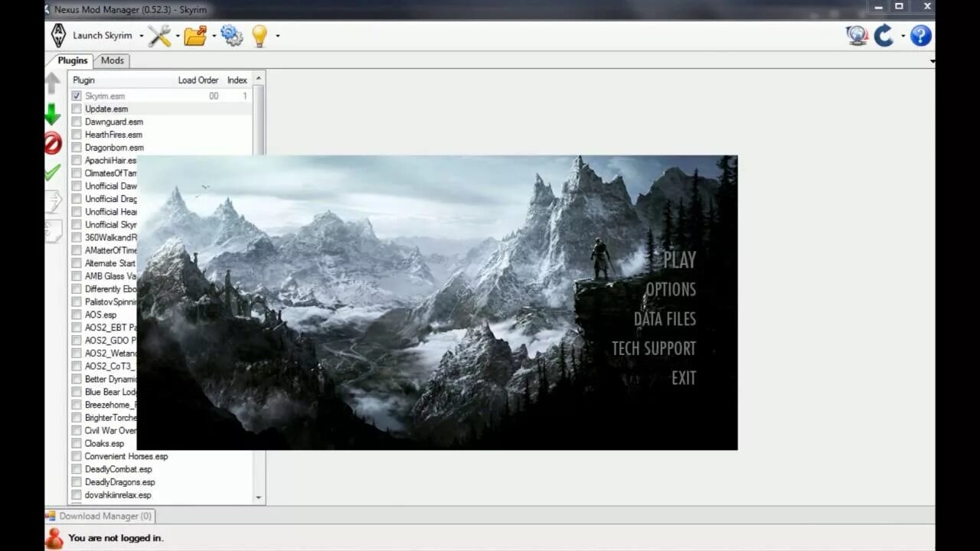Open help via the blue question mark
This screenshot has width=980, height=551.
pyautogui.click(x=920, y=35)
